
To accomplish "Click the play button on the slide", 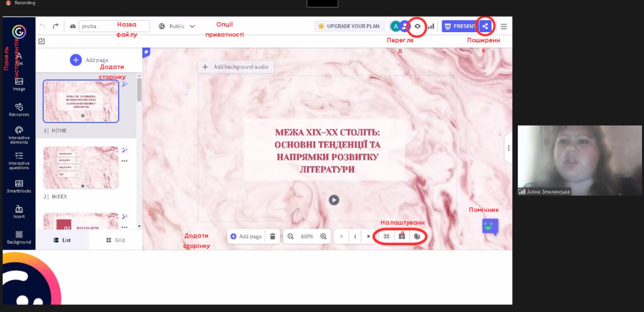I will point(334,200).
